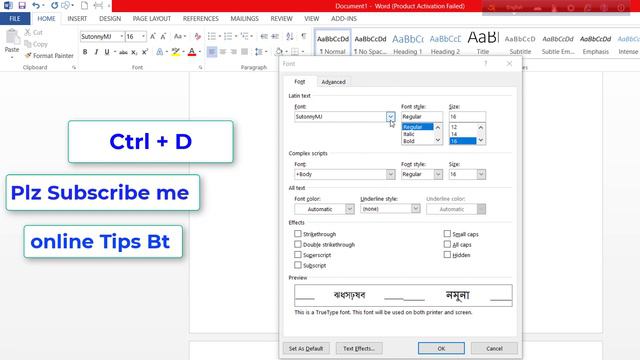Click Copy in the Clipboard group

point(36,44)
